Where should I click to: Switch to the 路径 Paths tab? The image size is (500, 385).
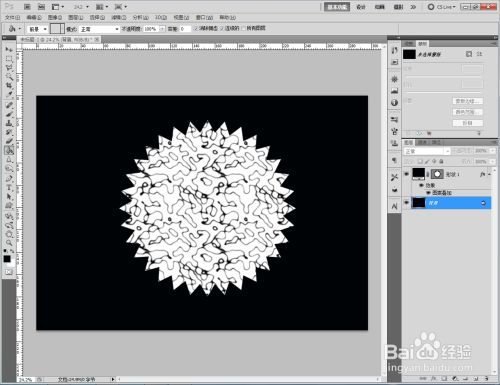coord(435,142)
